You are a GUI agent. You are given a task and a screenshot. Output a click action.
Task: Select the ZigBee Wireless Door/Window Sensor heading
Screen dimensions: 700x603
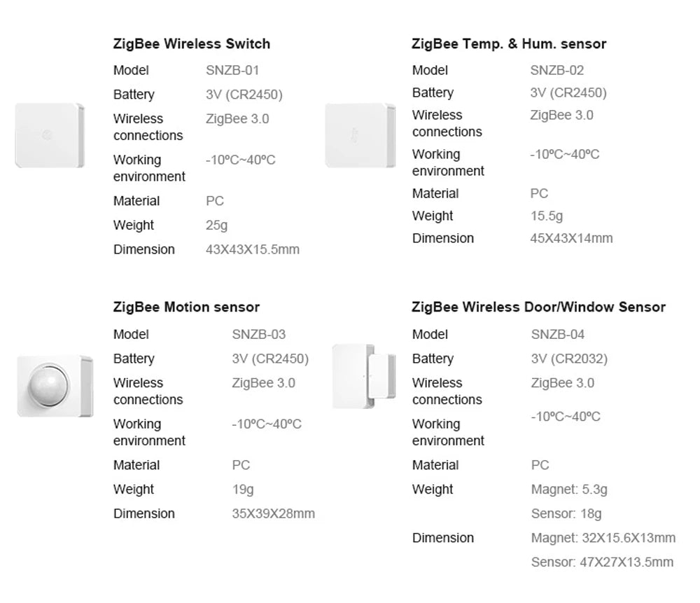(x=538, y=307)
